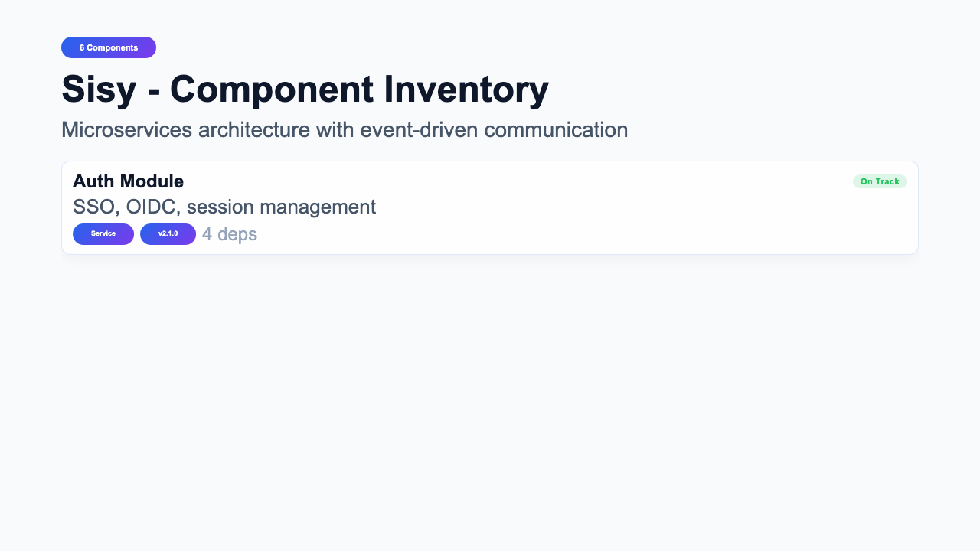Click the 4 deps dependency count
980x551 pixels.
[x=229, y=234]
